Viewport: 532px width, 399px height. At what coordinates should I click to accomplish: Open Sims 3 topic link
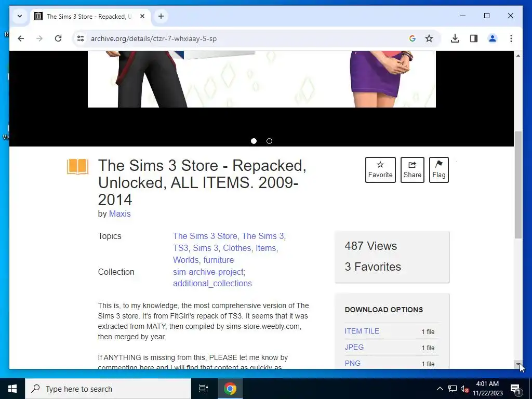point(206,248)
